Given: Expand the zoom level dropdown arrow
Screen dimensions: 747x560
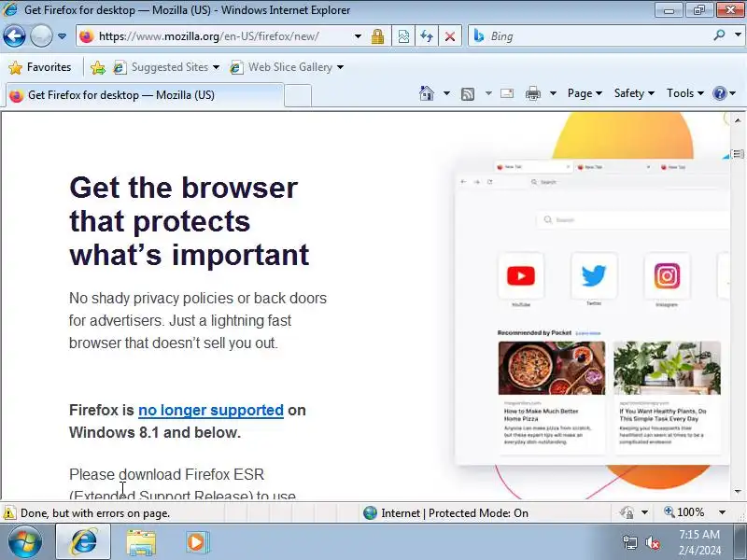Looking at the screenshot, I should (x=722, y=512).
